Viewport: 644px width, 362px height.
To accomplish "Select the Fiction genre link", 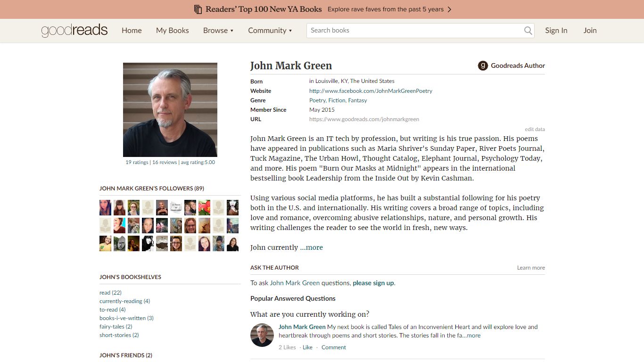I will pos(337,100).
